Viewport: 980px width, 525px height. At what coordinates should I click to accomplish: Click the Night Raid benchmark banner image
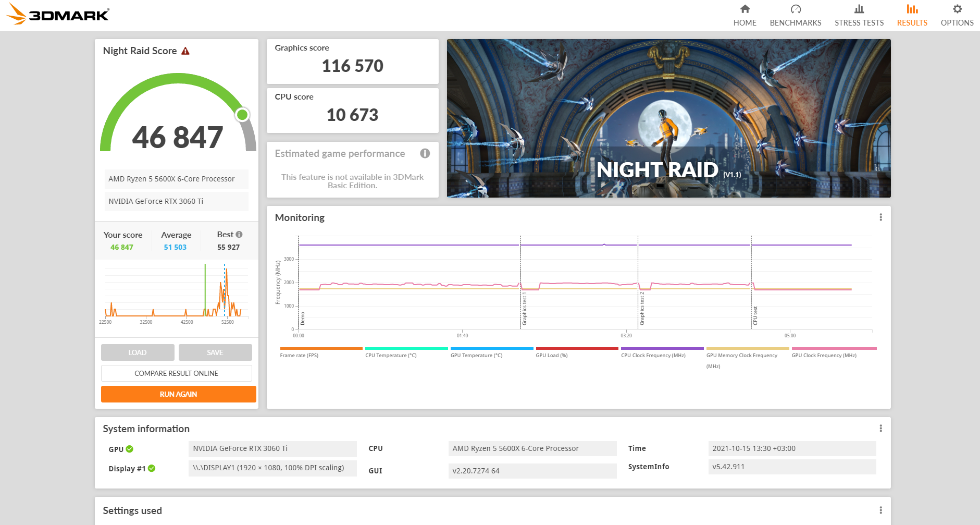(669, 118)
